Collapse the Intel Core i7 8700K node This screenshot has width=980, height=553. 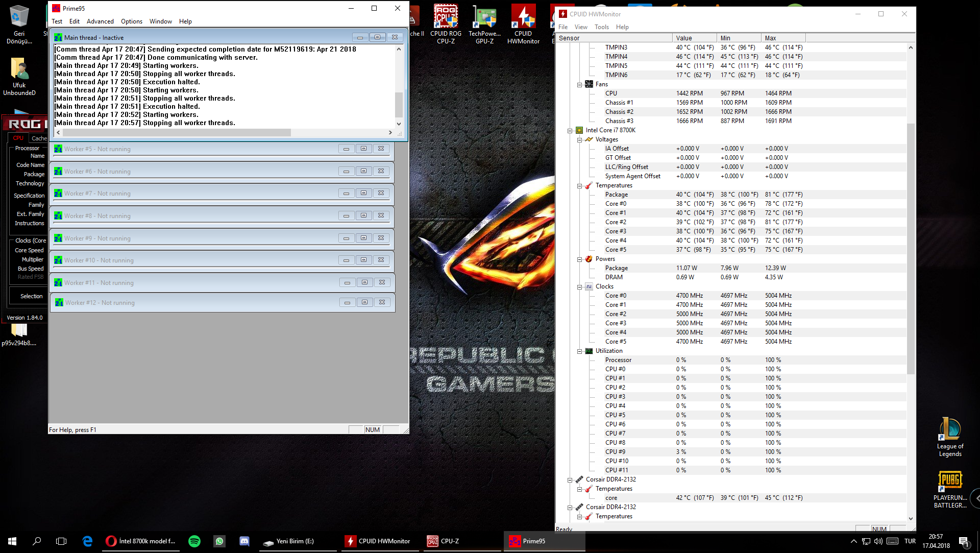tap(570, 131)
